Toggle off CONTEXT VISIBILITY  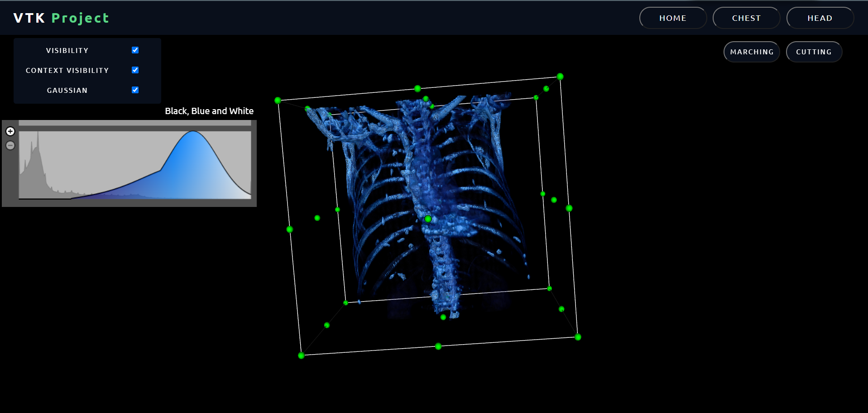(x=135, y=70)
